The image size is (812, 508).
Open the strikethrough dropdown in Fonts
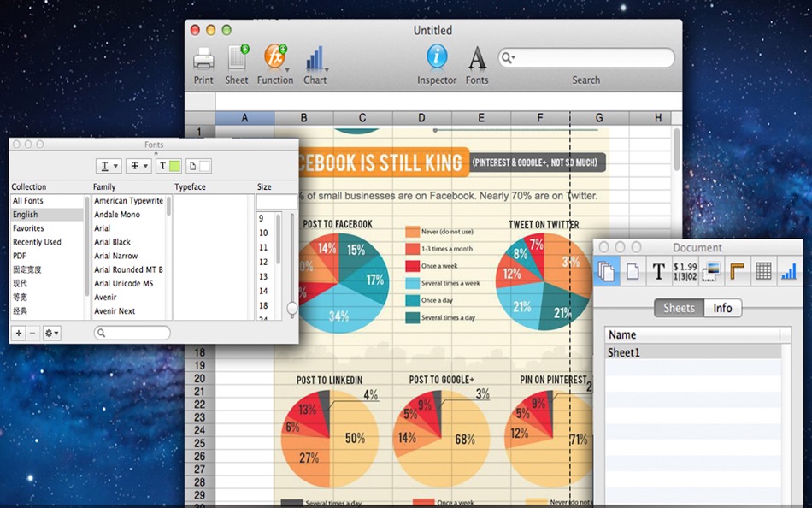138,166
